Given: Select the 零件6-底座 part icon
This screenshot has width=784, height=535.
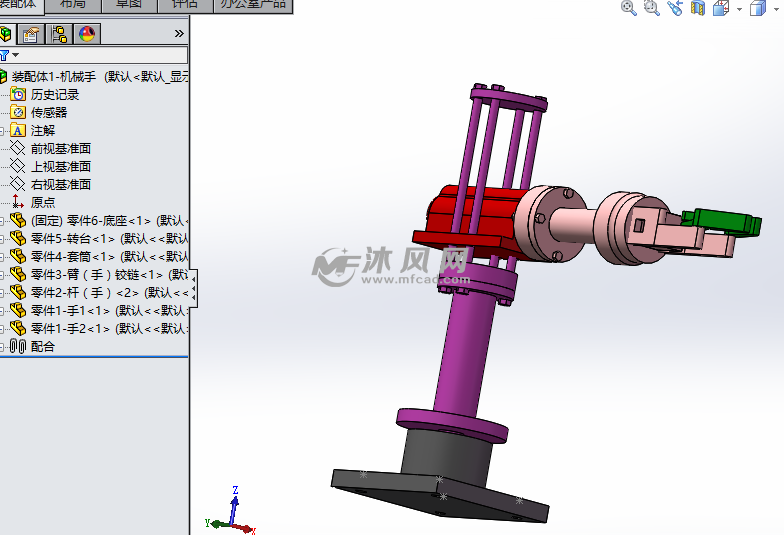Looking at the screenshot, I should pos(18,220).
